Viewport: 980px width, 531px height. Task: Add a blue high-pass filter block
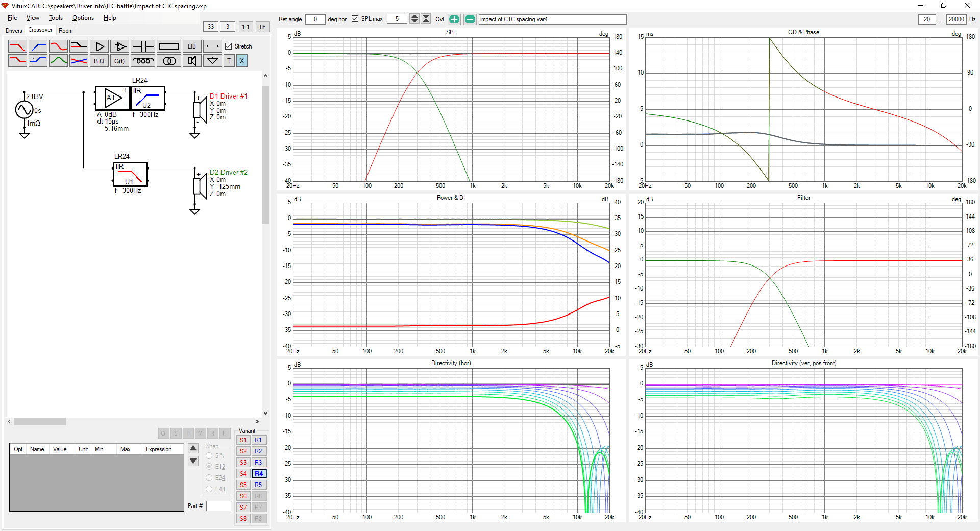pos(38,46)
